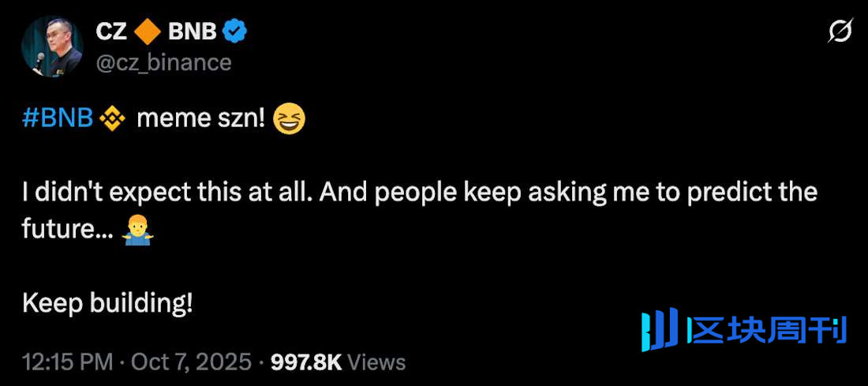The height and width of the screenshot is (386, 868).
Task: Click the blue watermark bars logo
Action: click(x=659, y=330)
